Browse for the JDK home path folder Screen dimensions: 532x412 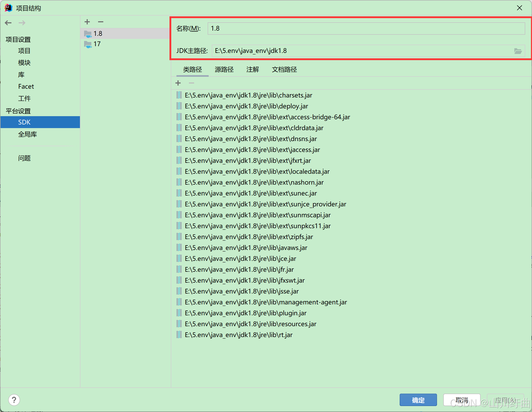(518, 51)
